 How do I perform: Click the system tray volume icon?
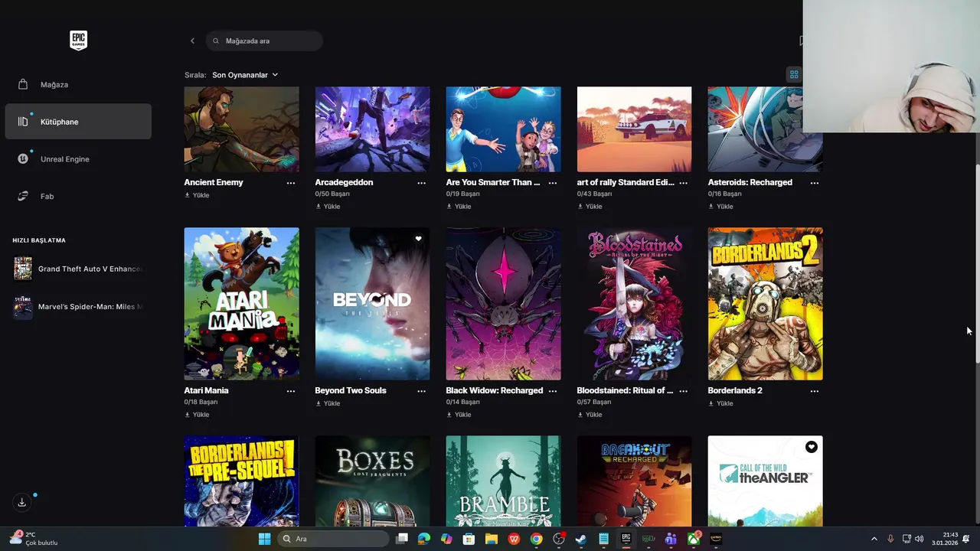pos(920,539)
